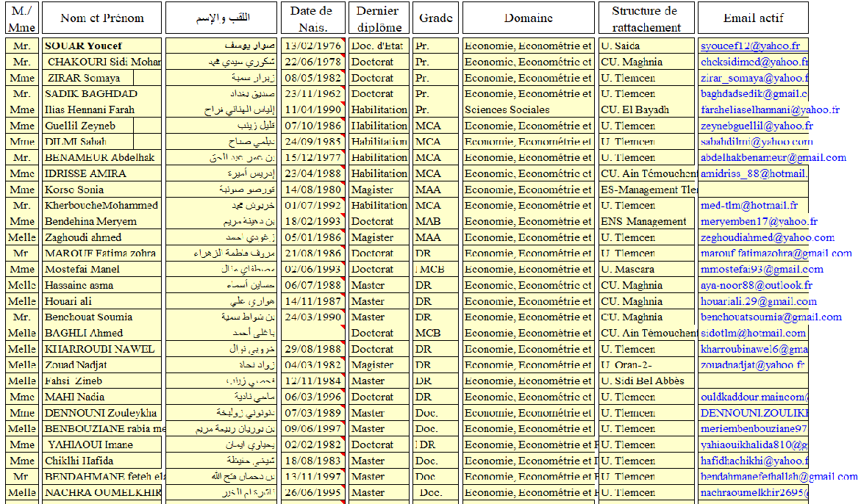Click the 'Dernier diplôme' column header
The width and height of the screenshot is (861, 504).
(378, 18)
